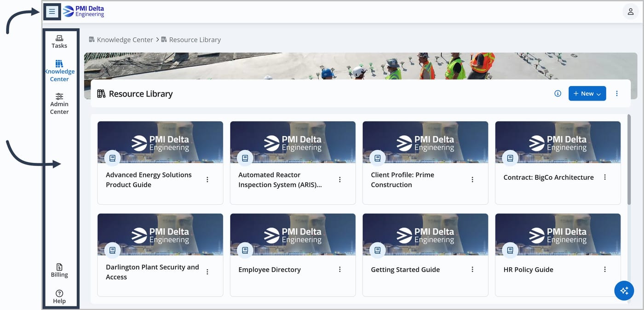Open options for Employee Directory card

pyautogui.click(x=340, y=270)
